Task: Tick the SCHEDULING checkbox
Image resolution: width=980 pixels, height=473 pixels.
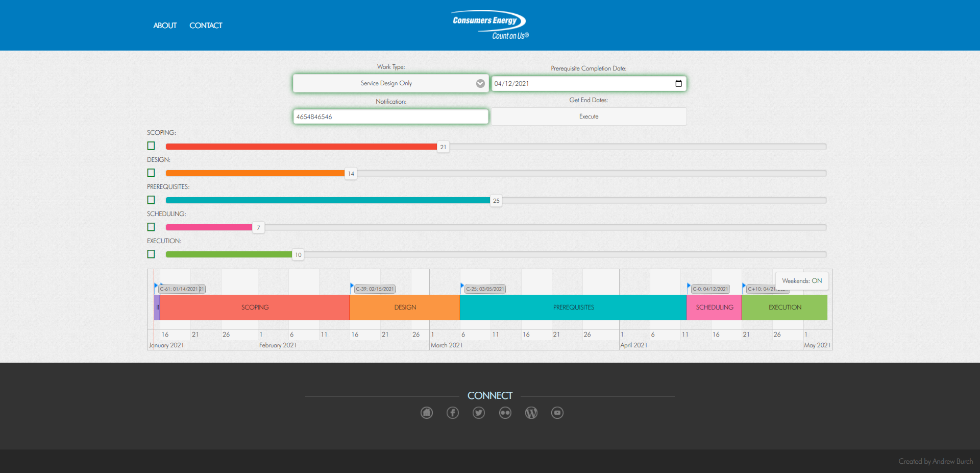Action: point(151,227)
